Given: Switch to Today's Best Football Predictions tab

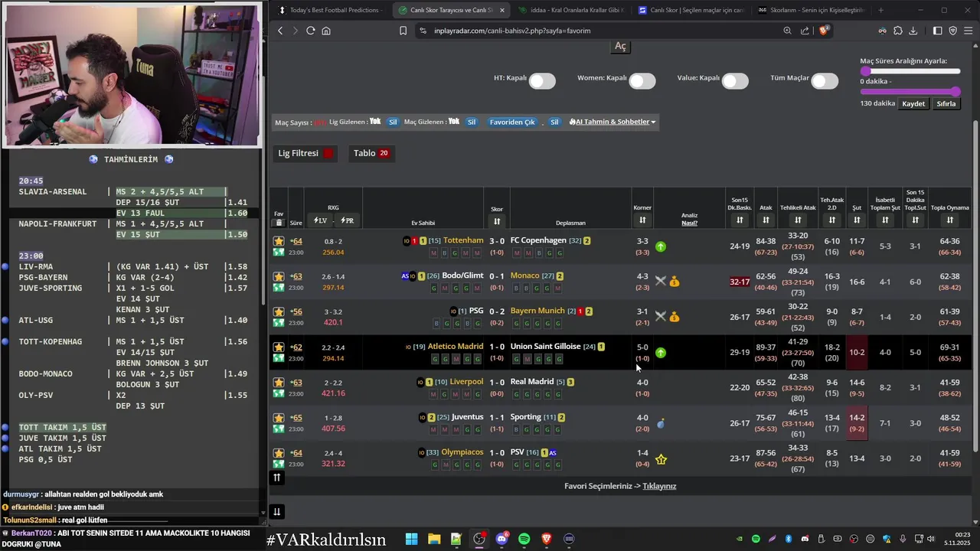Looking at the screenshot, I should (331, 10).
